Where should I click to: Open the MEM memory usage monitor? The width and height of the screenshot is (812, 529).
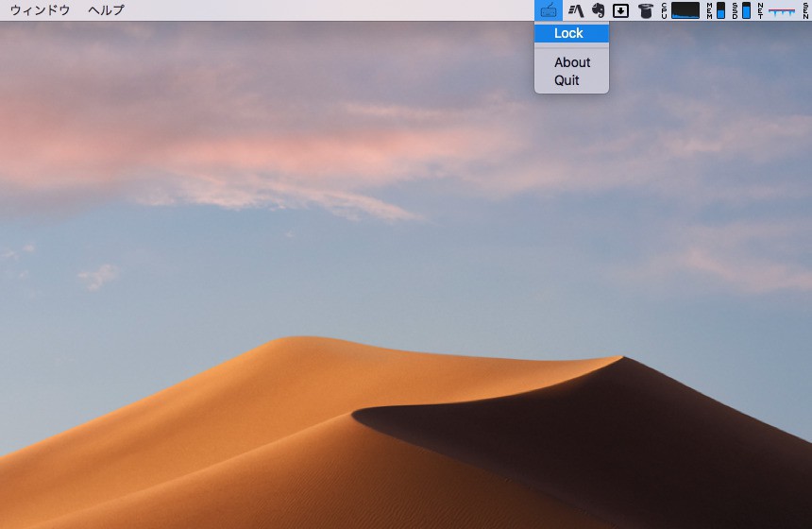[716, 10]
